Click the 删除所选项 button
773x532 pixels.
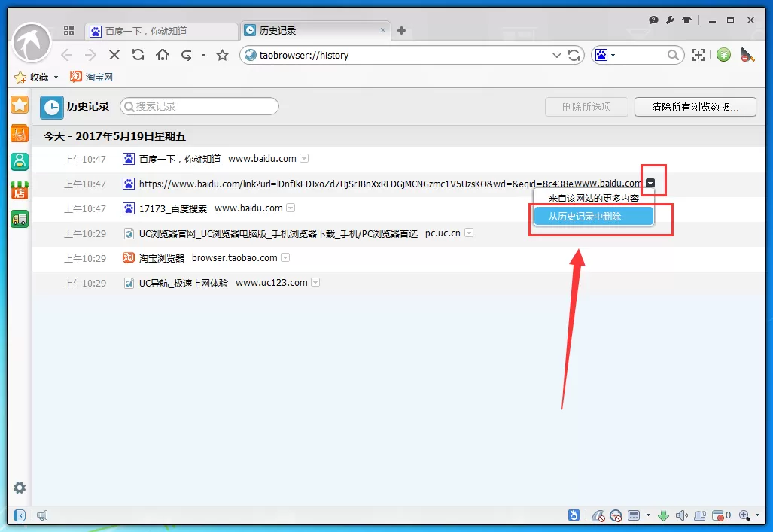tap(586, 107)
